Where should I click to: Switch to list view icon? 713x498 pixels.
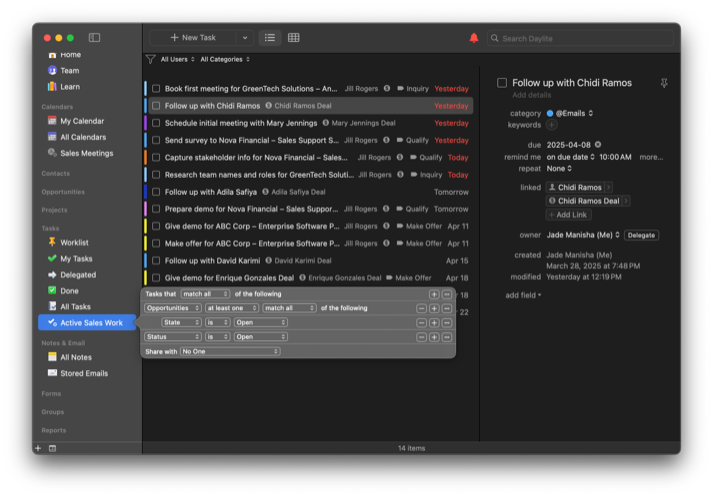click(x=270, y=38)
